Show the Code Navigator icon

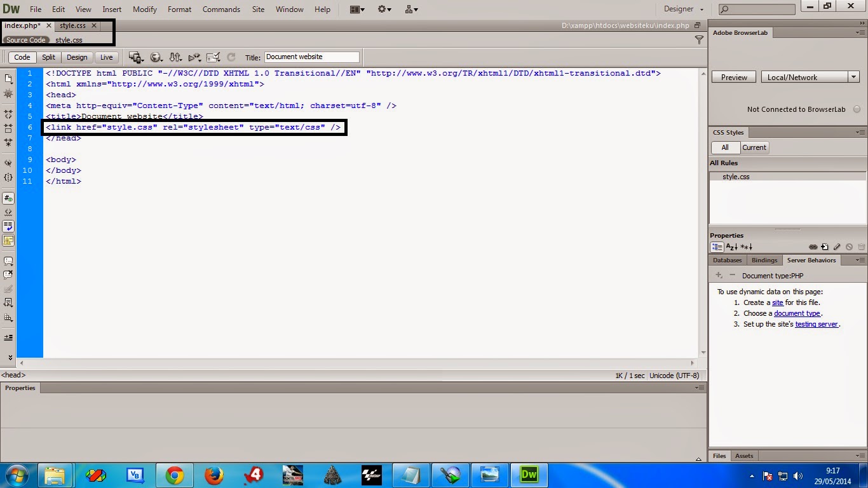point(8,93)
